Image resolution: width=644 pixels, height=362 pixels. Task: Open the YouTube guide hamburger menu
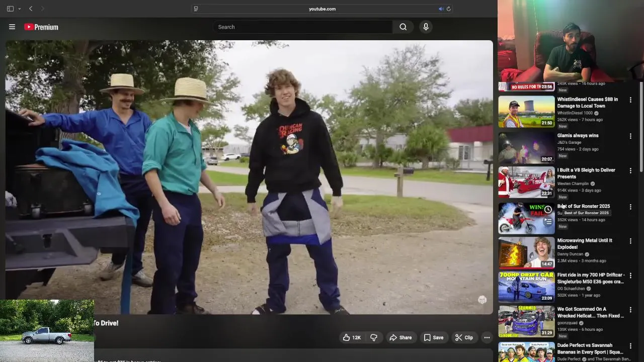pos(12,27)
